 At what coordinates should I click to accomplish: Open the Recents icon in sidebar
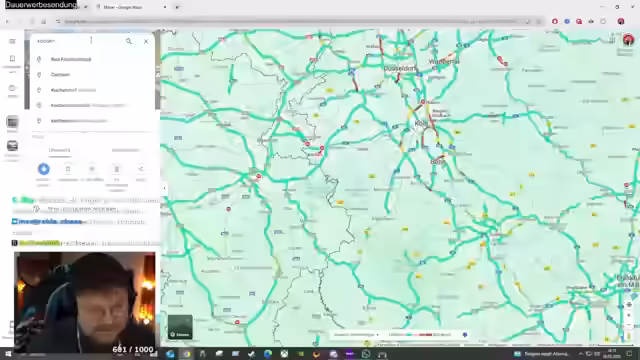pos(12,88)
